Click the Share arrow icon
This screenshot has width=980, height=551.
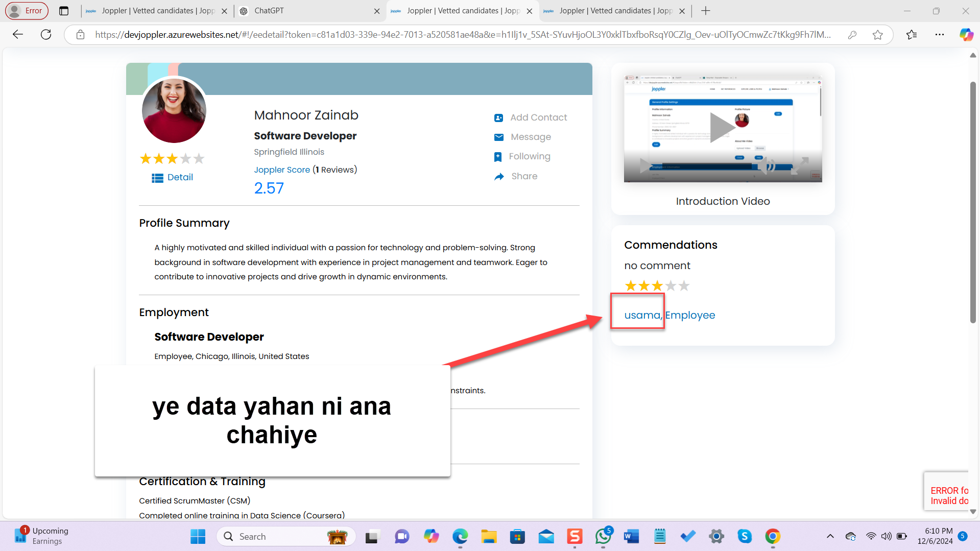pos(499,177)
